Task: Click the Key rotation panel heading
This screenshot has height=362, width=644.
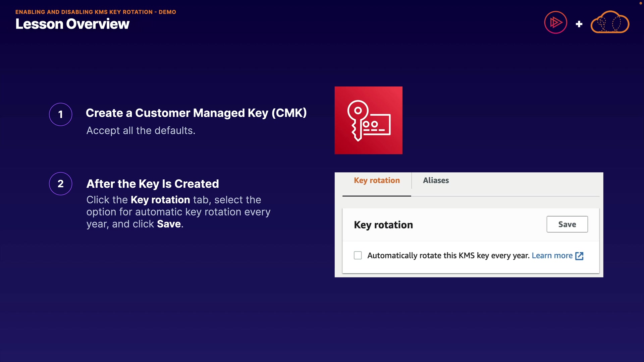Action: point(383,225)
